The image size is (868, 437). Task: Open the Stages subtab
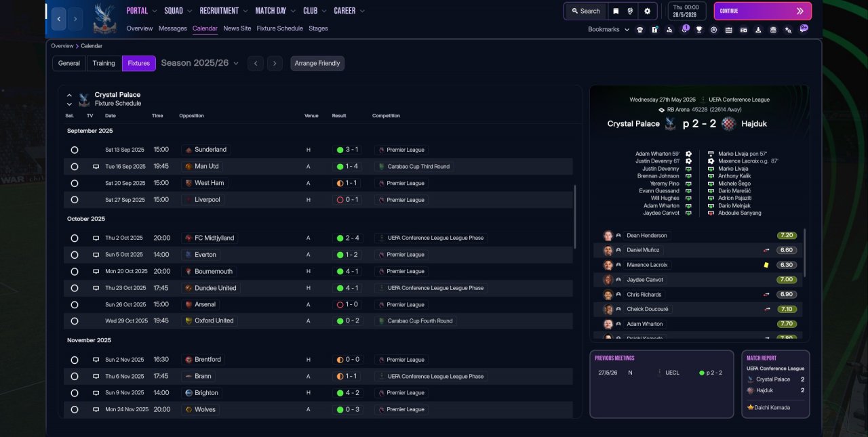tap(318, 28)
